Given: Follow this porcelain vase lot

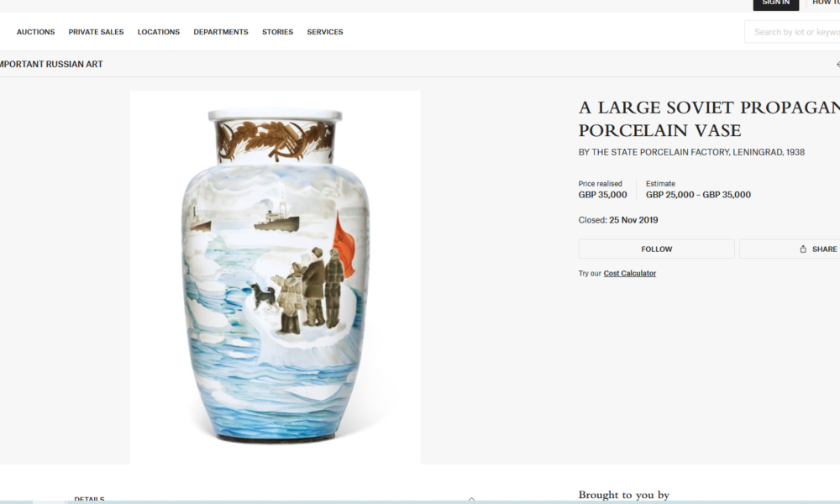Looking at the screenshot, I should pyautogui.click(x=656, y=249).
